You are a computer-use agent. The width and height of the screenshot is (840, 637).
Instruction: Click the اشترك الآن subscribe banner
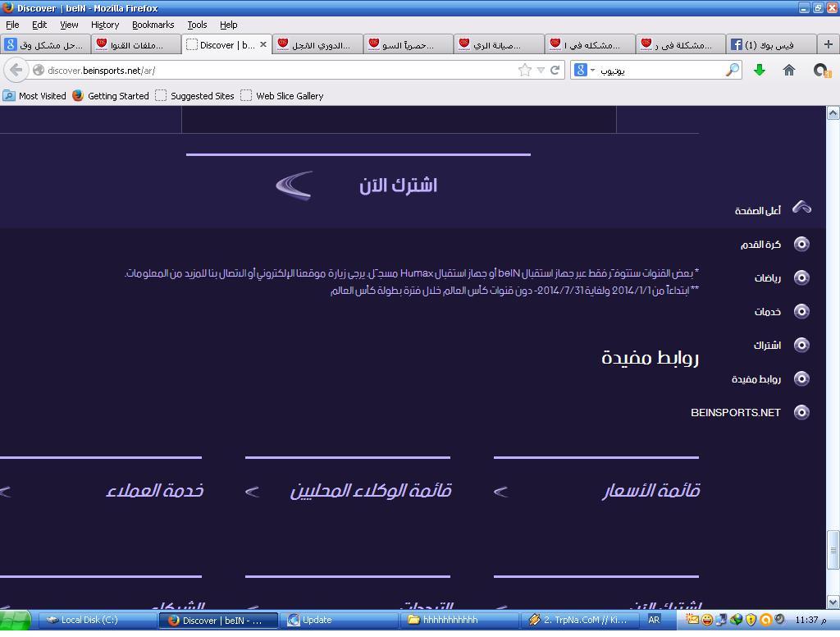(358, 185)
